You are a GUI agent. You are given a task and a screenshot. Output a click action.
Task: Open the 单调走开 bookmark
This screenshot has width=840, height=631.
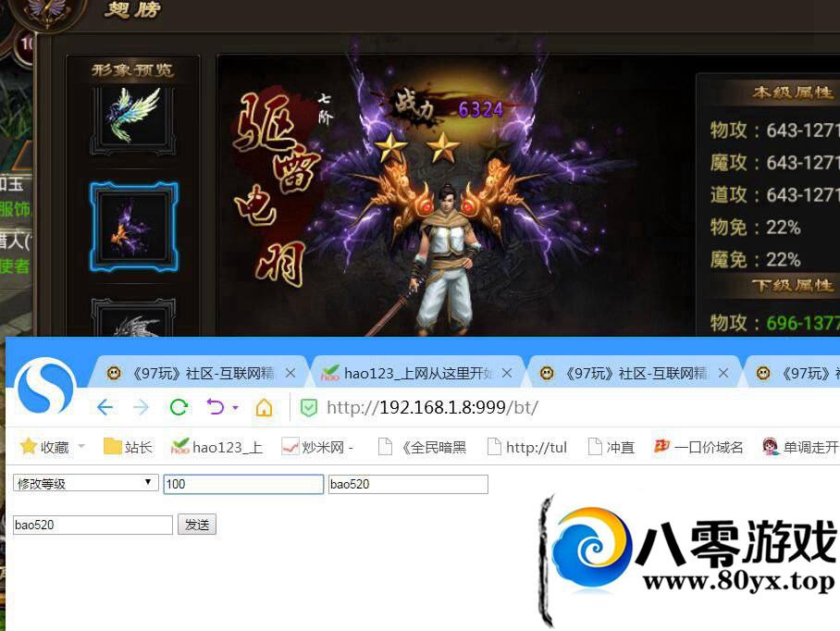(801, 447)
